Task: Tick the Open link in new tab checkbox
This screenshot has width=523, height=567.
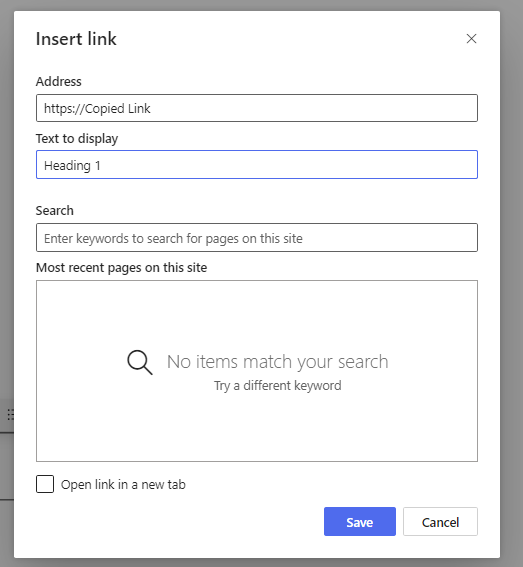Action: [45, 484]
